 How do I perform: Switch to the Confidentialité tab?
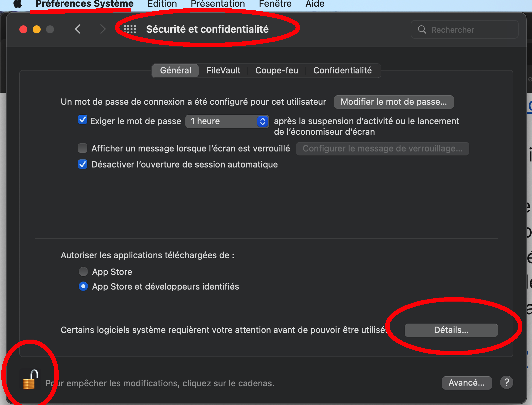(343, 70)
